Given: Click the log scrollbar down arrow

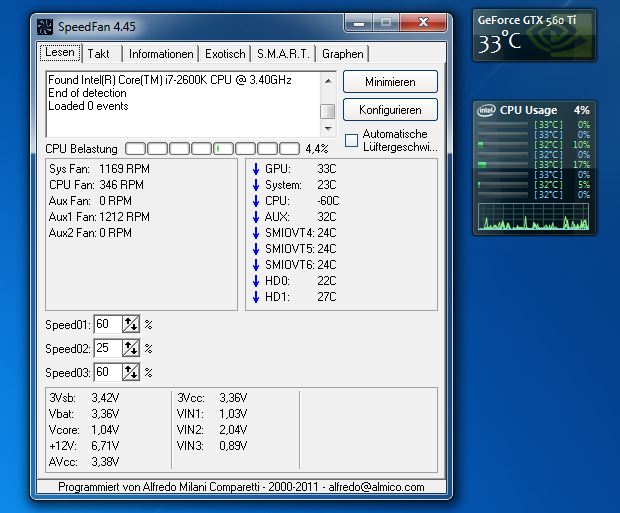Looking at the screenshot, I should (328, 129).
